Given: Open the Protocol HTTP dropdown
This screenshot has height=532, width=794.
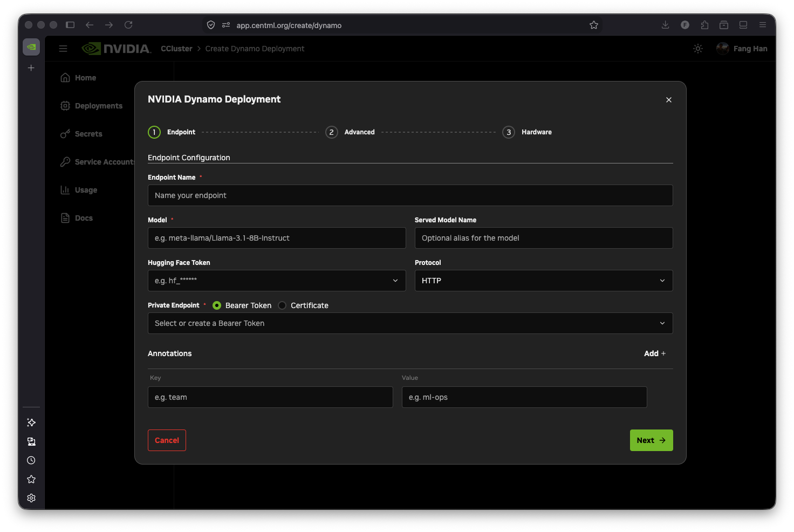Looking at the screenshot, I should [x=544, y=281].
